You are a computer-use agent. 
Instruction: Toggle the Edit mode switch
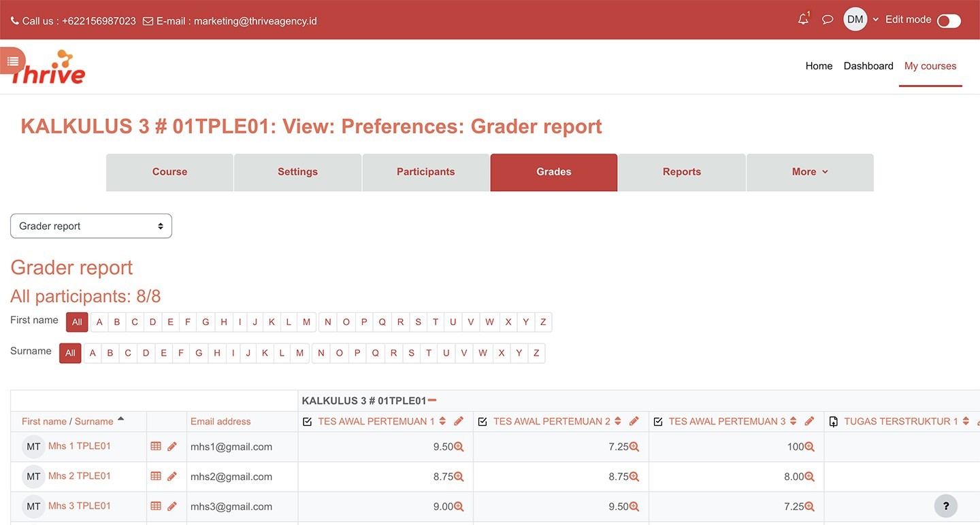click(949, 21)
